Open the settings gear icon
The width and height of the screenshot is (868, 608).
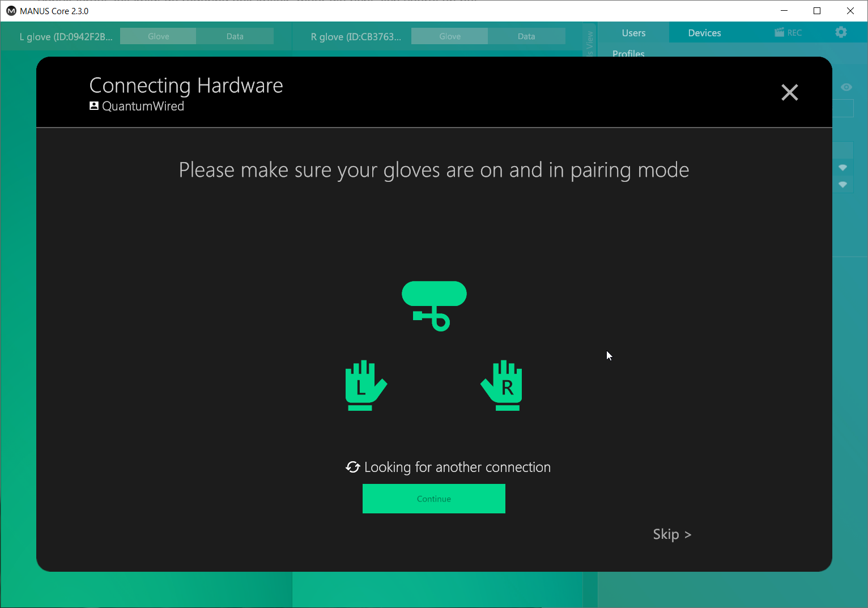(841, 32)
